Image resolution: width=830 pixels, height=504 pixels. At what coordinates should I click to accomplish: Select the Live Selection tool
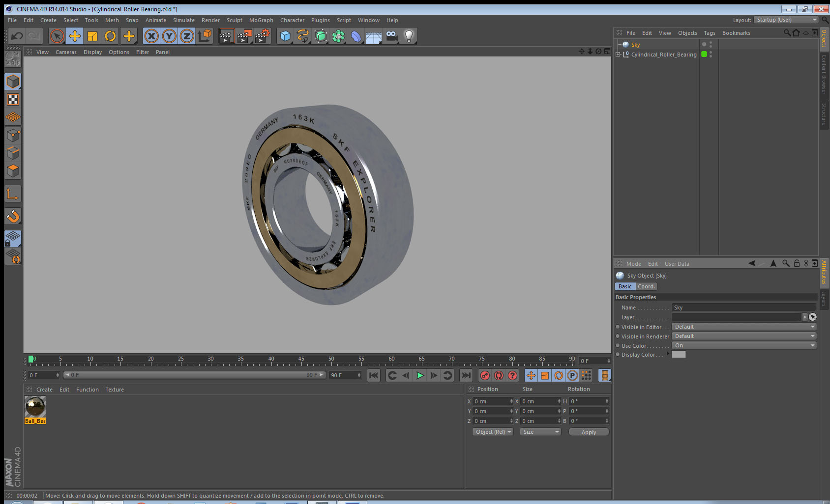(57, 36)
